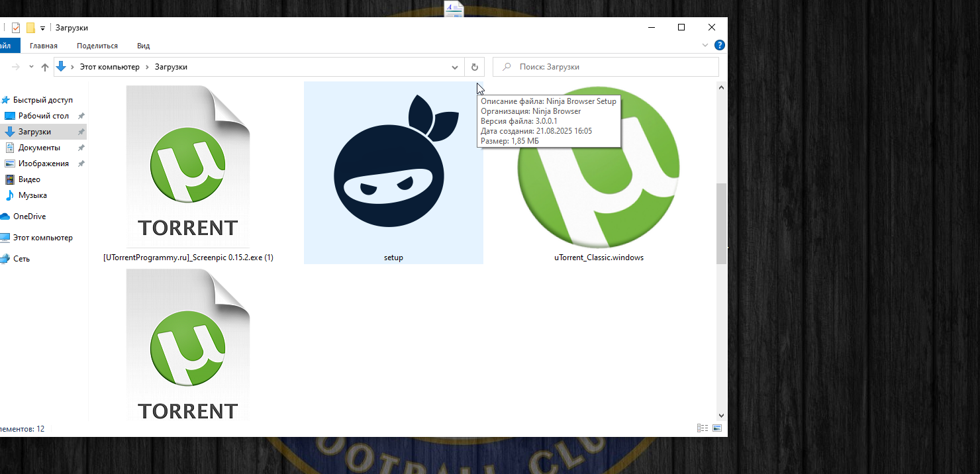Expand the ribbon with the chevron
This screenshot has width=980, height=474.
coord(705,46)
